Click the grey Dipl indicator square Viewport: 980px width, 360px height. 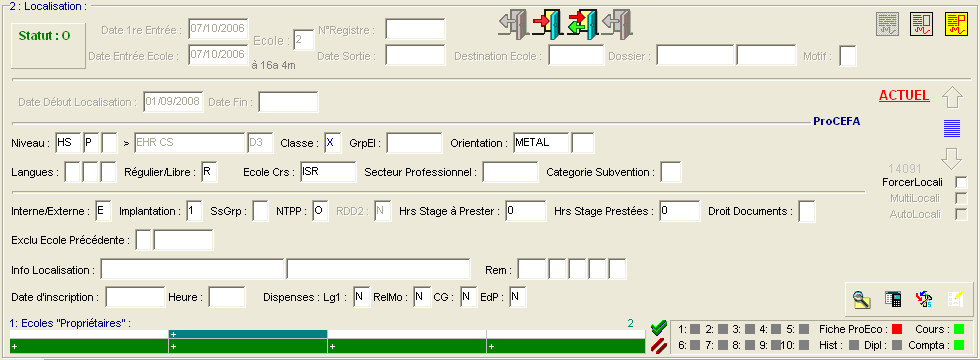tap(896, 345)
